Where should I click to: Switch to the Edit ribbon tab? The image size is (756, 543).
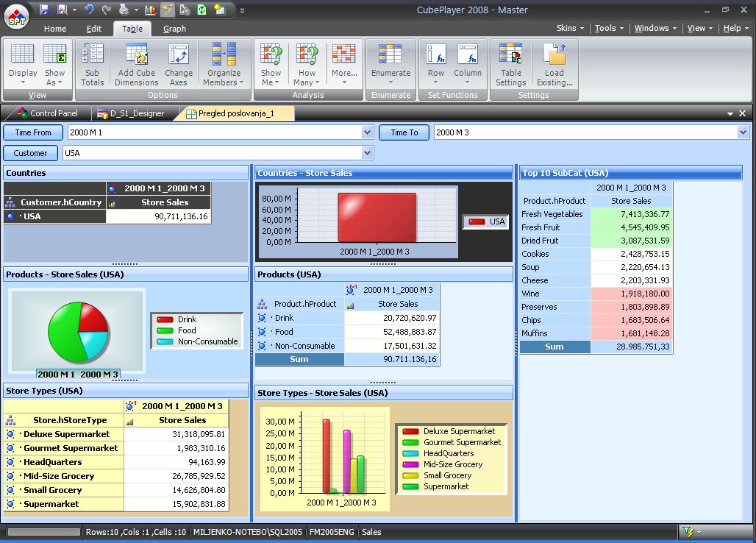(94, 29)
